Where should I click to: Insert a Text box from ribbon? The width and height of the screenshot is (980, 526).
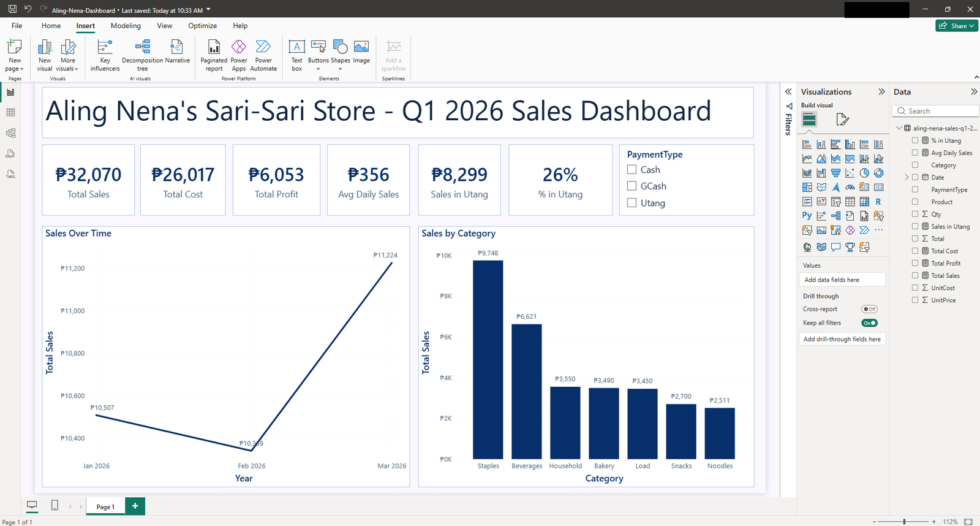[296, 56]
